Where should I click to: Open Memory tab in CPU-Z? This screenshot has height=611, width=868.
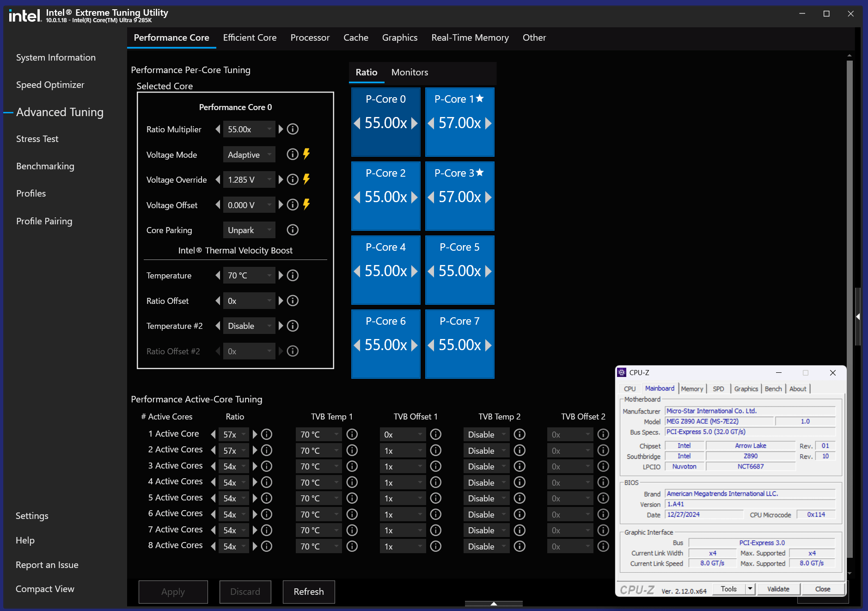(x=692, y=389)
